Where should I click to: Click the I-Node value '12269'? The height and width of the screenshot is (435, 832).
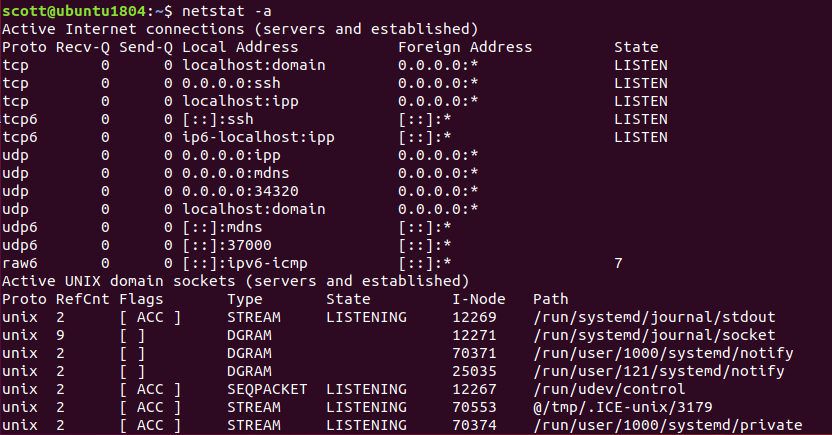point(474,317)
